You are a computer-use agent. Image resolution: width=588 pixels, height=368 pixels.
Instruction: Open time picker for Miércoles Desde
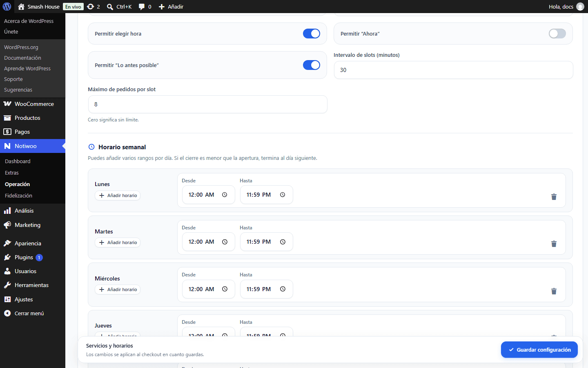225,289
